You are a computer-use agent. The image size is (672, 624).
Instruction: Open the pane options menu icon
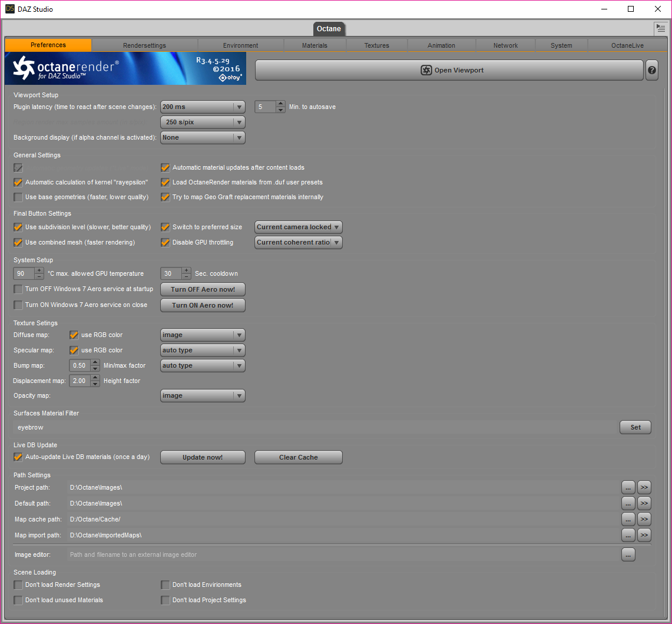click(x=660, y=29)
